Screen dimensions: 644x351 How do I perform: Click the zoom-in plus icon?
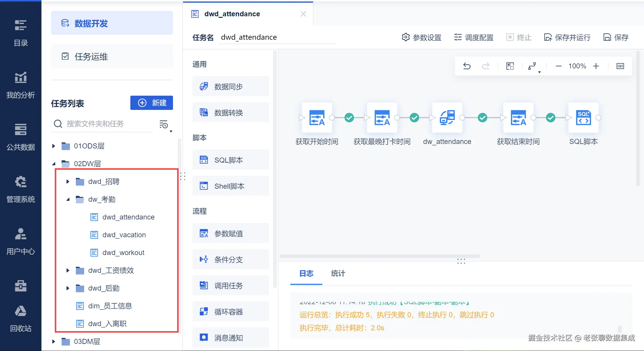pos(596,66)
